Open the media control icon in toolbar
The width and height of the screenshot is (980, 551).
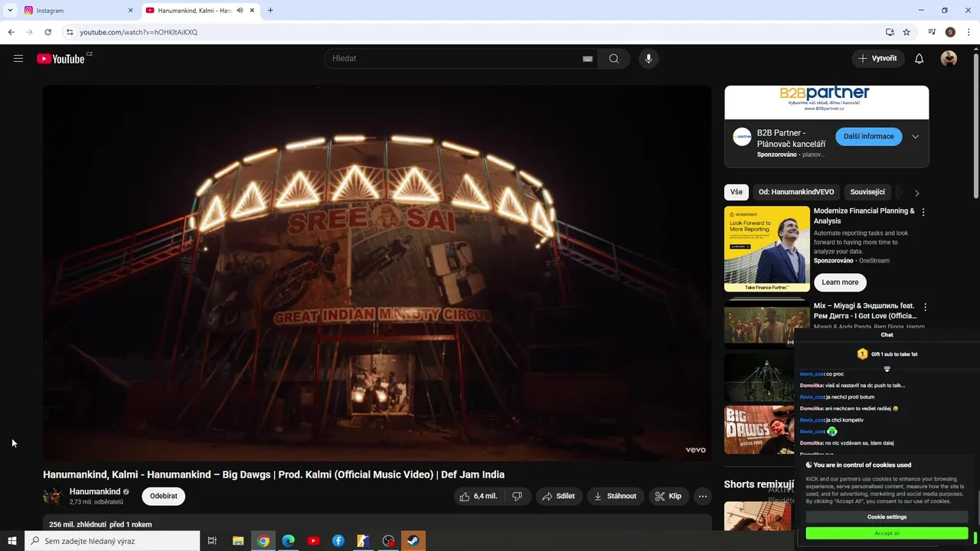coord(932,32)
